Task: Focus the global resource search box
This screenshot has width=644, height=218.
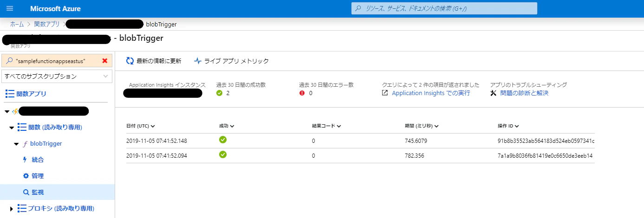Action: 444,8
